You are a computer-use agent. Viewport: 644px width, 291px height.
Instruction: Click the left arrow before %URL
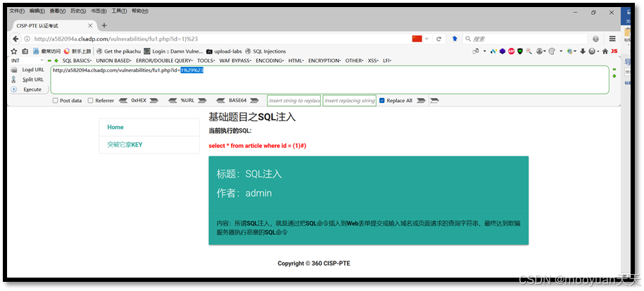pyautogui.click(x=172, y=100)
